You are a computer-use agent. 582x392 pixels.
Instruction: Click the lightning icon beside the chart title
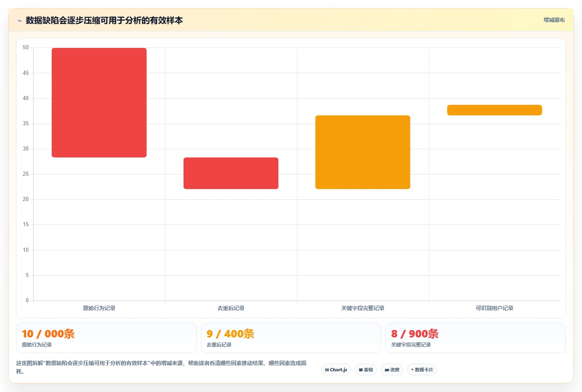click(19, 21)
